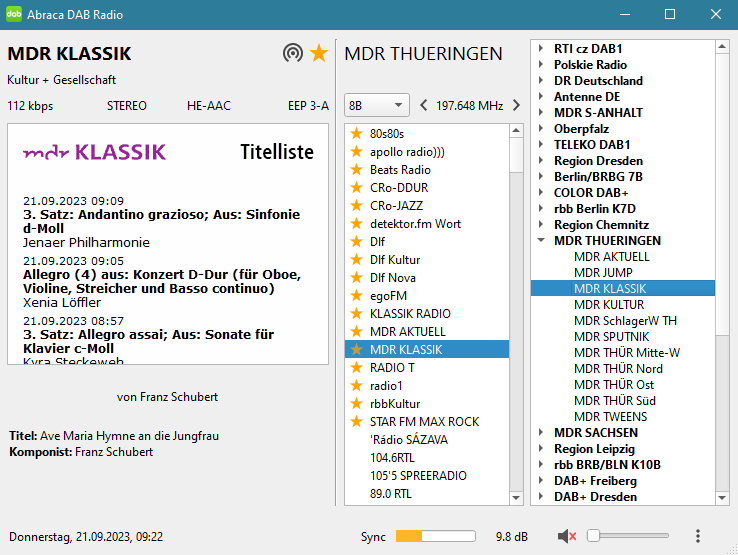Collapse MDR THUERINGEN ensemble
Viewport: 738px width, 555px height.
(541, 241)
